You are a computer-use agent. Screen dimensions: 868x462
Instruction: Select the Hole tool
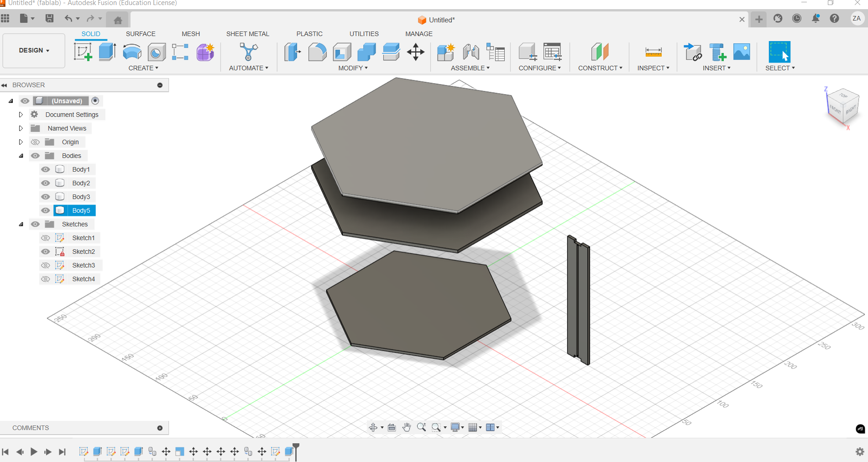click(157, 52)
